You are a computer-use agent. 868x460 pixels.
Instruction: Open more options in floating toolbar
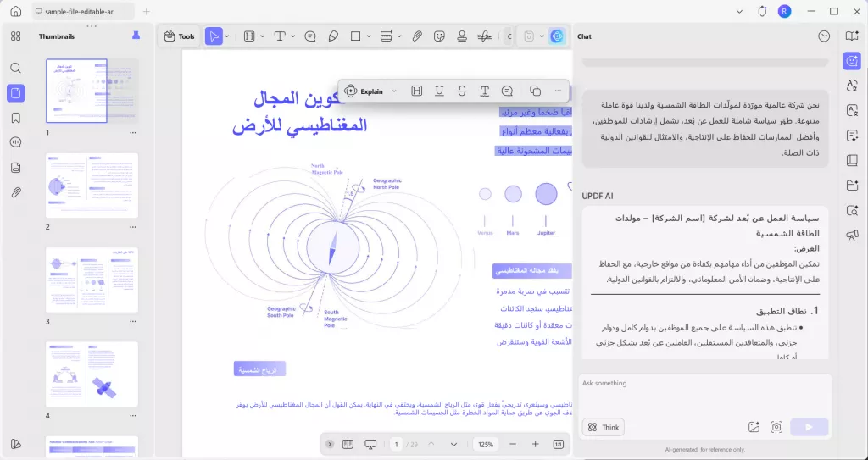click(x=558, y=91)
